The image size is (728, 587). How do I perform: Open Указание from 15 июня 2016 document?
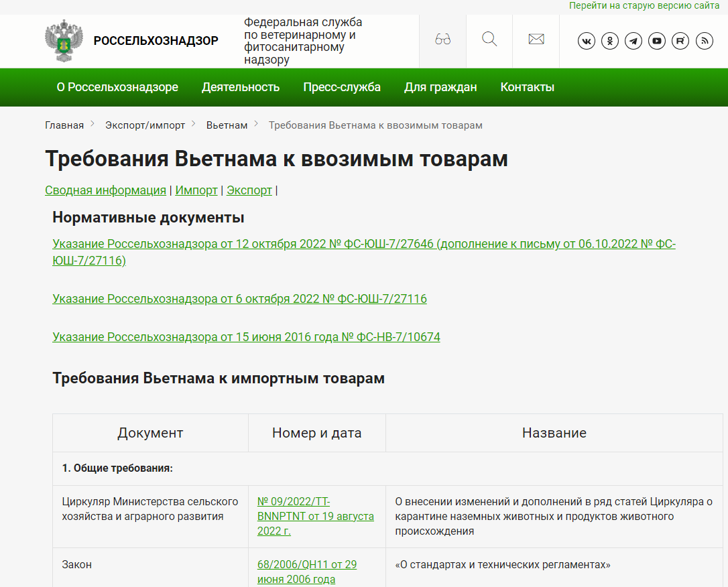click(246, 337)
